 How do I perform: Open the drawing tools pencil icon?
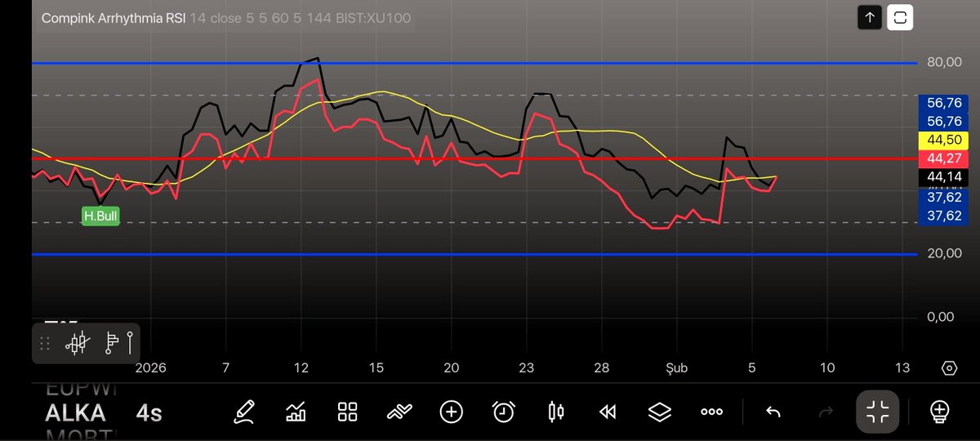coord(243,412)
